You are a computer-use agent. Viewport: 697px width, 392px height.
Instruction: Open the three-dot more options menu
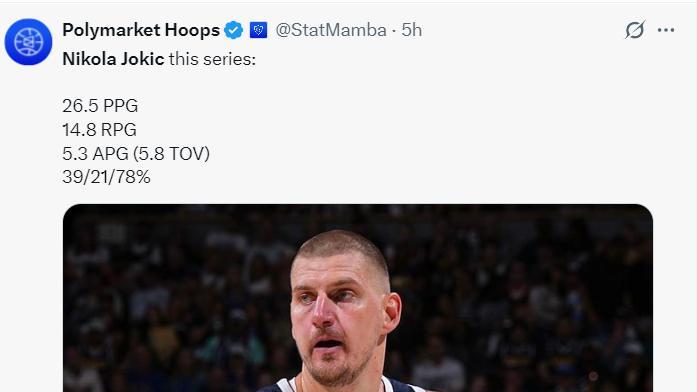[666, 30]
